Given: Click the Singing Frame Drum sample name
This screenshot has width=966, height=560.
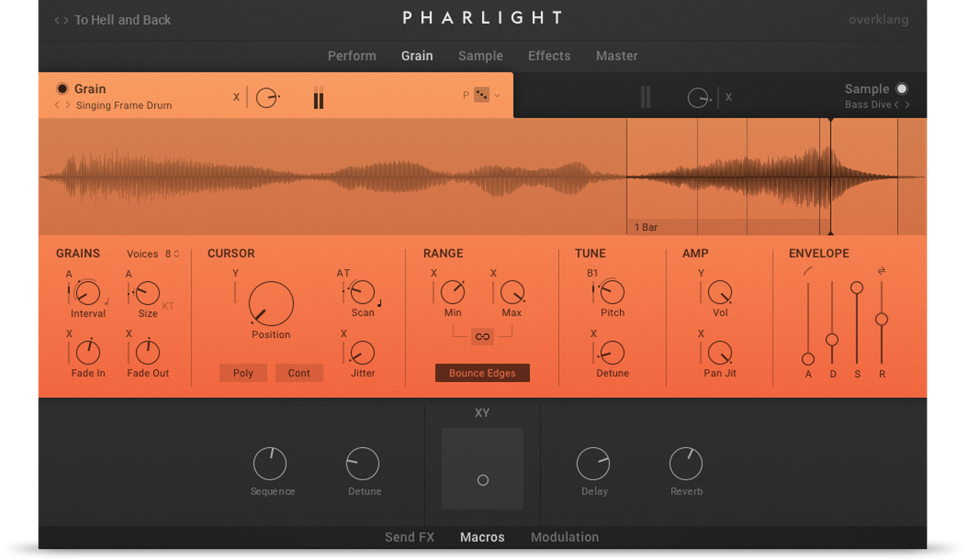Looking at the screenshot, I should [124, 106].
